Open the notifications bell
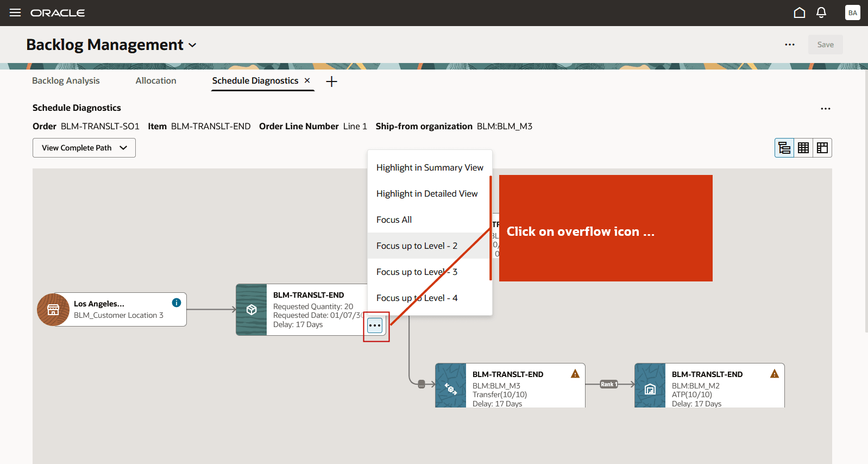Screen dimensions: 868x464 [821, 12]
